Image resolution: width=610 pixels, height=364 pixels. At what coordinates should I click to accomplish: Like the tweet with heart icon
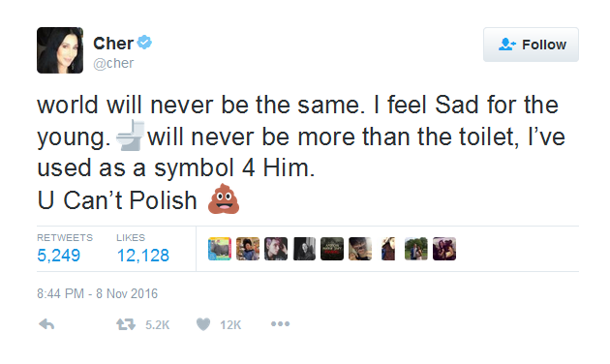point(203,324)
